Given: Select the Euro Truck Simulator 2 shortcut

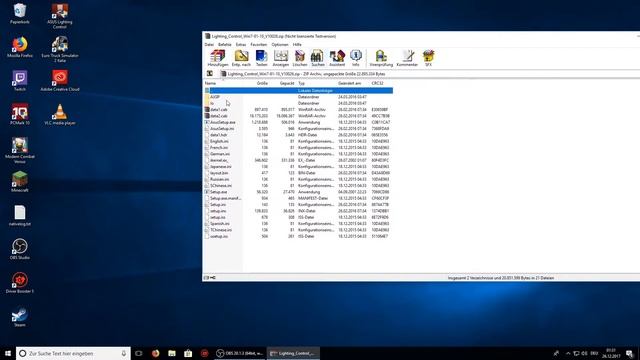Looking at the screenshot, I should coord(60,49).
